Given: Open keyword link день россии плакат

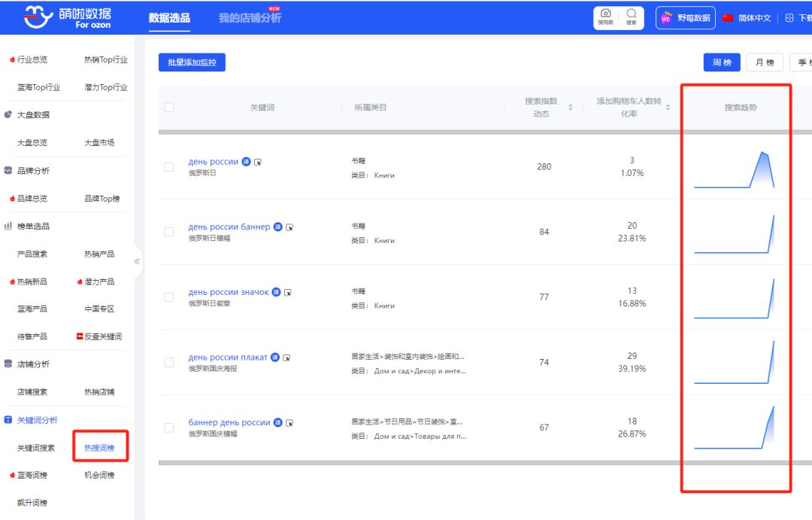Looking at the screenshot, I should pyautogui.click(x=228, y=357).
